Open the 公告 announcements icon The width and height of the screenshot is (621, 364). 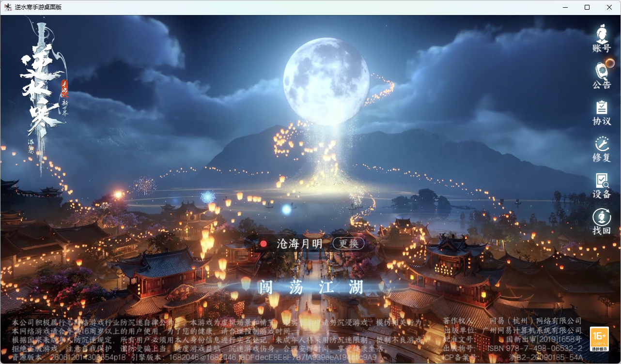602,75
